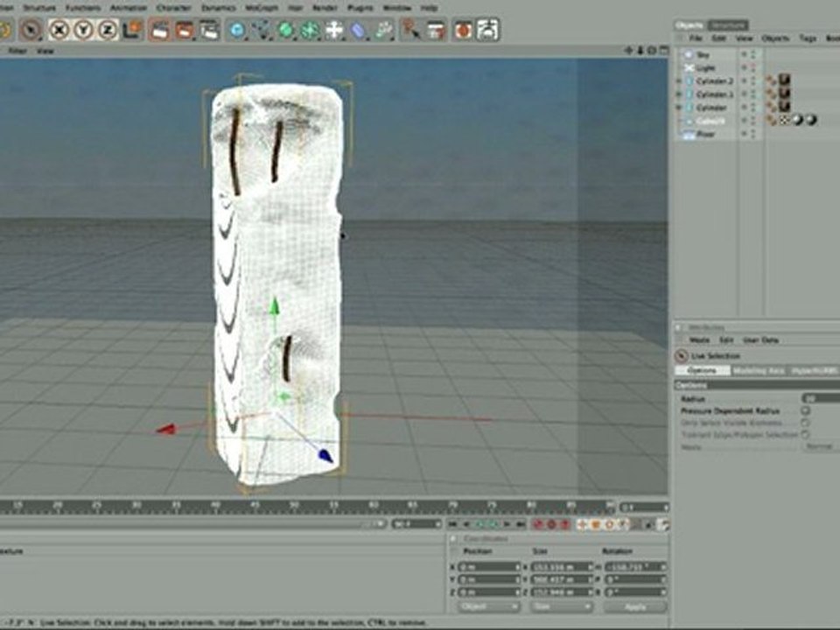840x630 pixels.
Task: Click the Radius value field
Action: pos(820,399)
